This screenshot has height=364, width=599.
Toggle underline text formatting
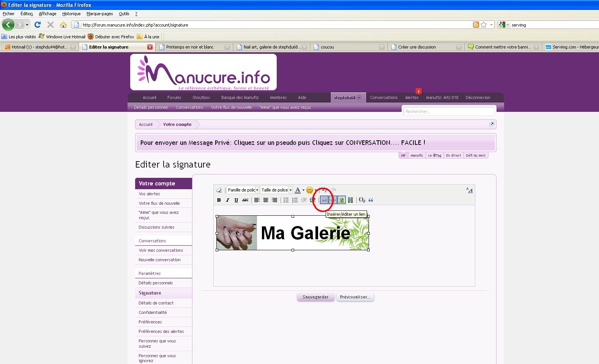(236, 200)
